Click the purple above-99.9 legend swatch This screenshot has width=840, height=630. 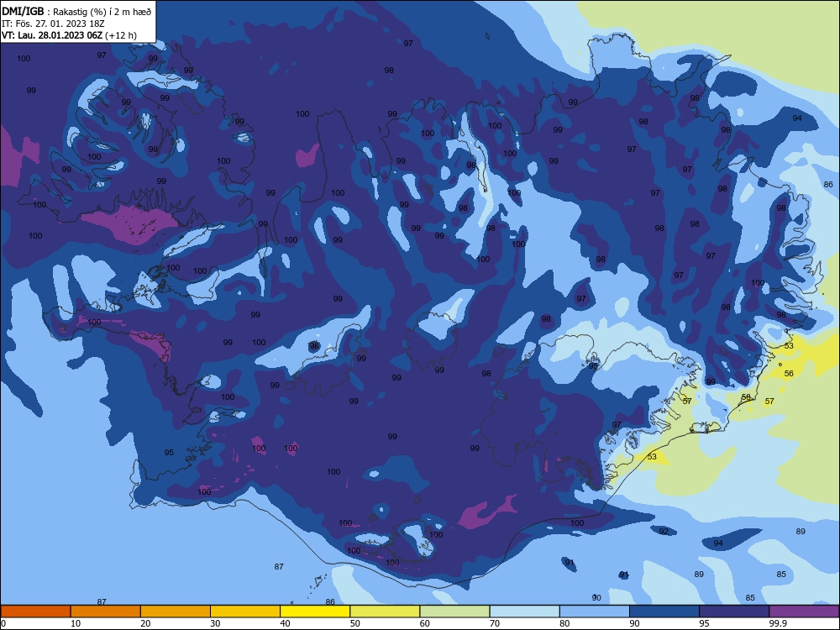[804, 612]
